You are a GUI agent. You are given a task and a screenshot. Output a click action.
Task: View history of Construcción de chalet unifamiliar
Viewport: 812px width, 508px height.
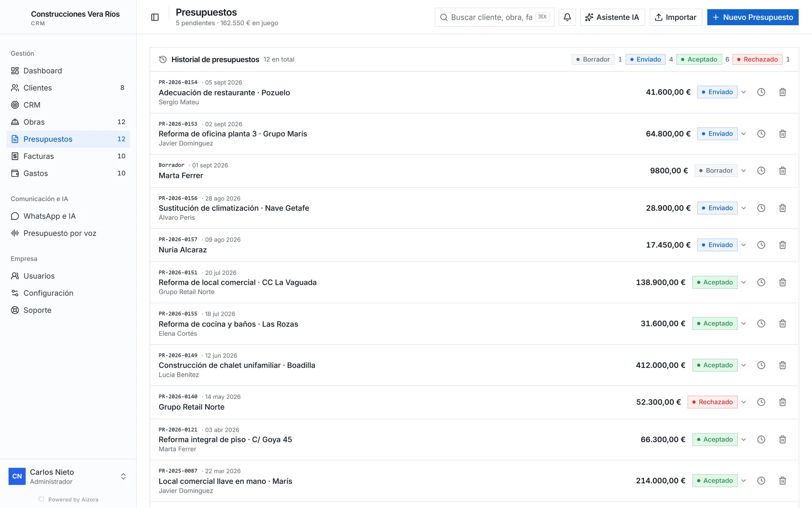click(x=761, y=365)
